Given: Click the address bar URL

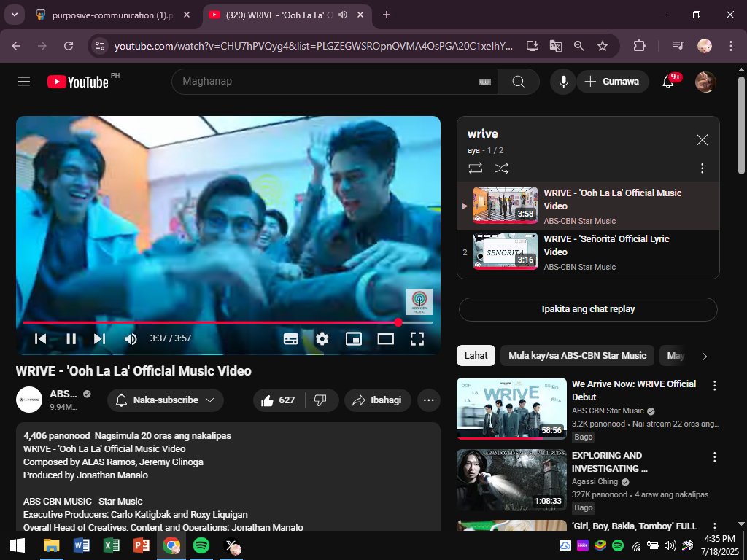Looking at the screenshot, I should tap(314, 46).
